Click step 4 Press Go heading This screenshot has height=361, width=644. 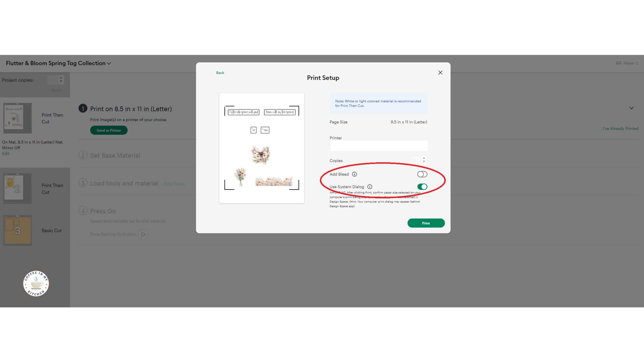[x=103, y=211]
